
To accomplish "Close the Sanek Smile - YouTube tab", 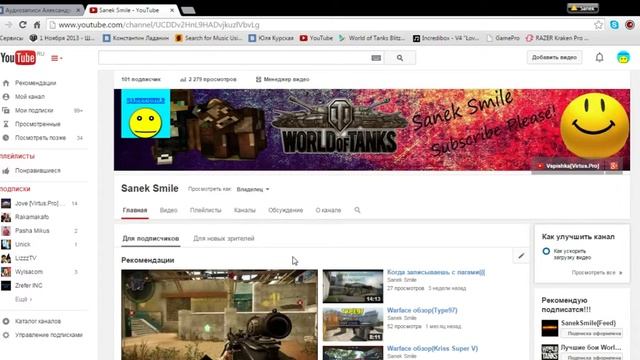I will (172, 10).
